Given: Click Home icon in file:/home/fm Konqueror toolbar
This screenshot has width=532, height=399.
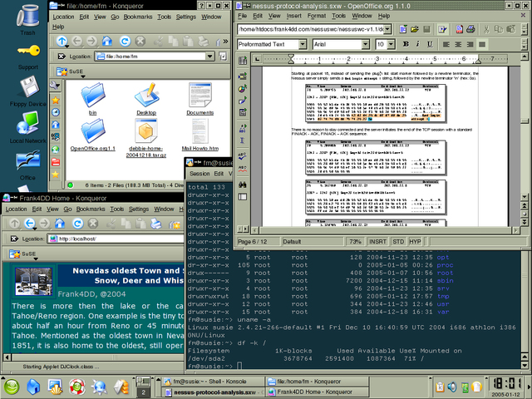Looking at the screenshot, I should 107,42.
